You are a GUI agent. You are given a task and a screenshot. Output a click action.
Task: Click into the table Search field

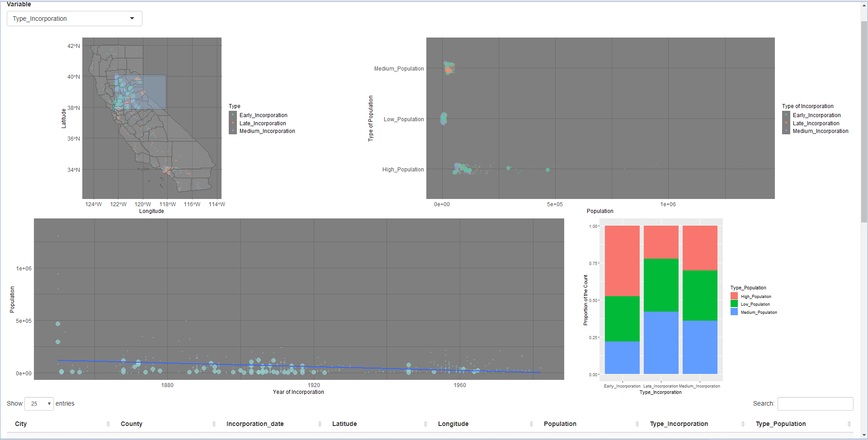(x=815, y=403)
